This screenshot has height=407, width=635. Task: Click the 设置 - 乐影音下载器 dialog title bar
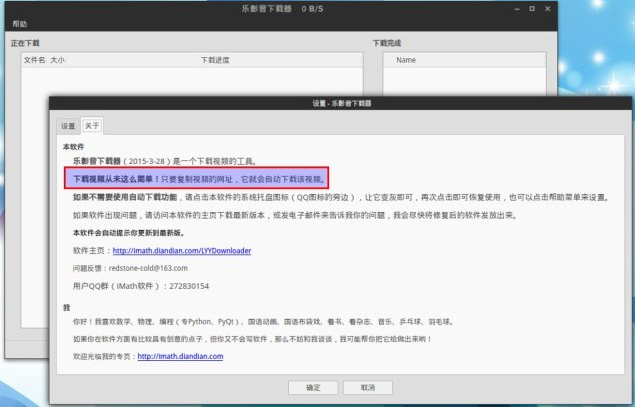pos(341,103)
